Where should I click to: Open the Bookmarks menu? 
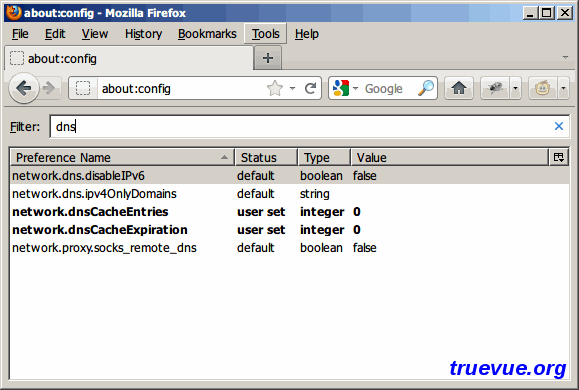(207, 34)
